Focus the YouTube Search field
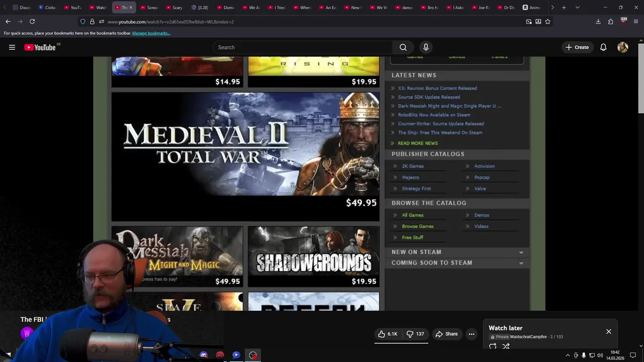 pos(302,47)
